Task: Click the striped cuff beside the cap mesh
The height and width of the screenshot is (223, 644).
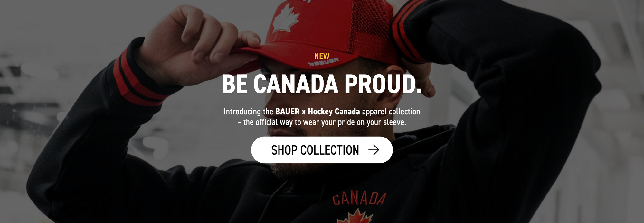Action: pyautogui.click(x=409, y=31)
